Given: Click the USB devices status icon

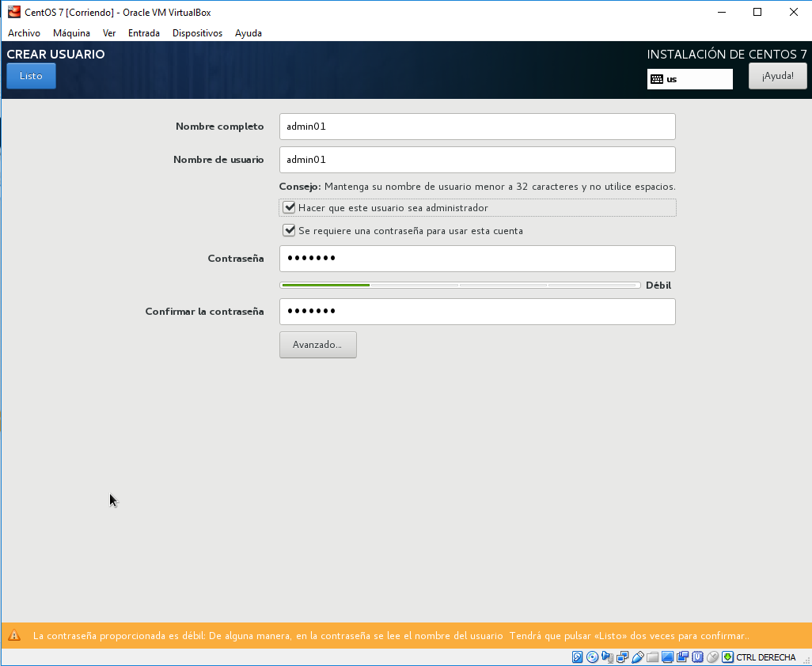Looking at the screenshot, I should click(637, 657).
